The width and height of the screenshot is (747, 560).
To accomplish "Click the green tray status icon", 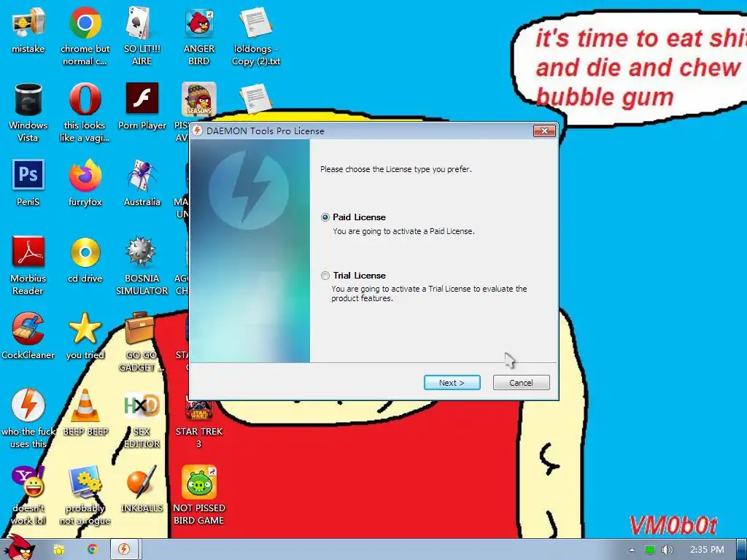I will pyautogui.click(x=650, y=550).
